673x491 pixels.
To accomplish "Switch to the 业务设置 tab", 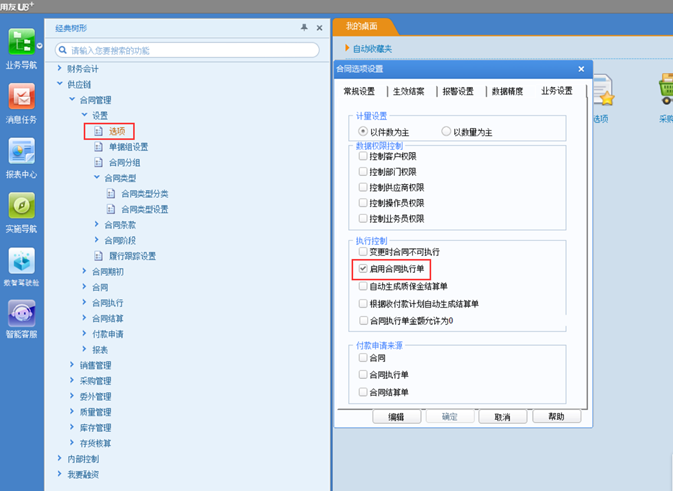I will 557,91.
